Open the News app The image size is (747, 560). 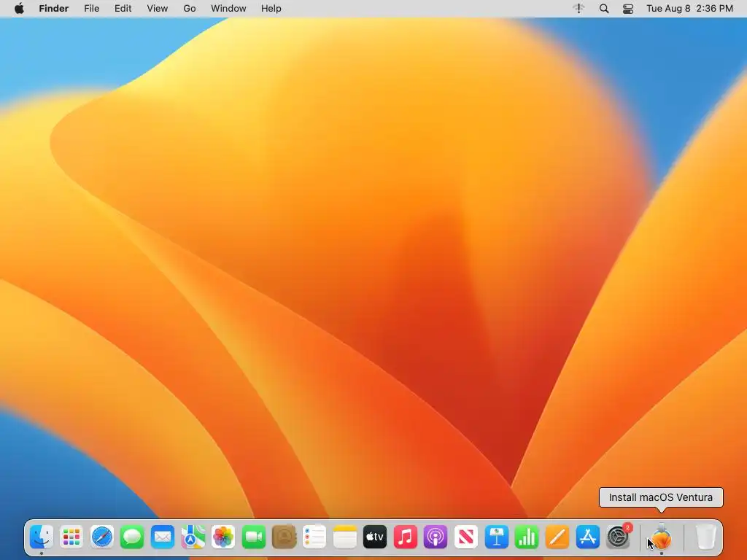pyautogui.click(x=466, y=537)
